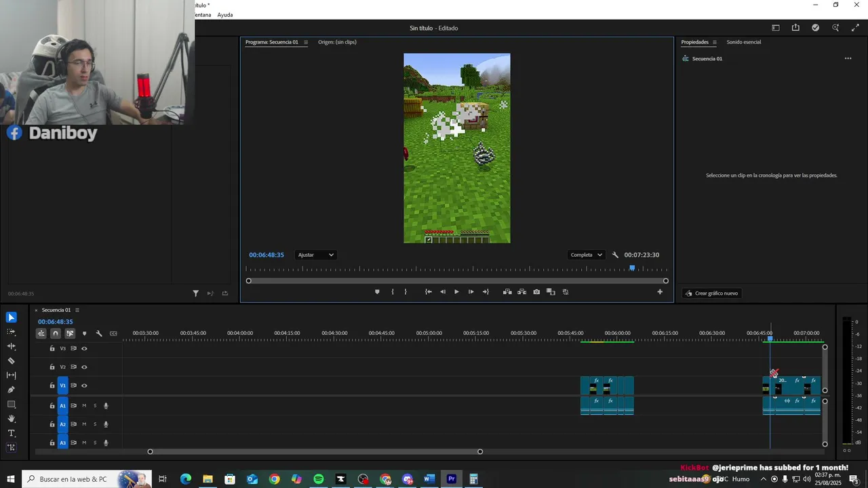Select the Track Select Forward tool
The width and height of the screenshot is (868, 488).
coord(11,332)
